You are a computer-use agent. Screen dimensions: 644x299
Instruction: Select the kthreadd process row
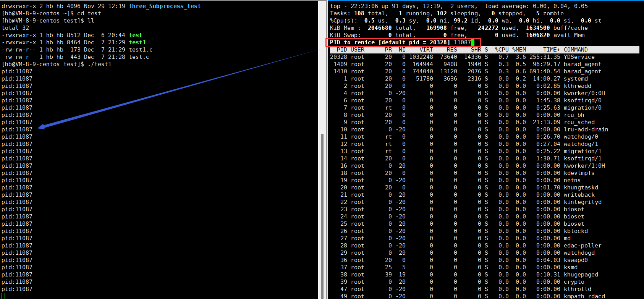click(484, 86)
